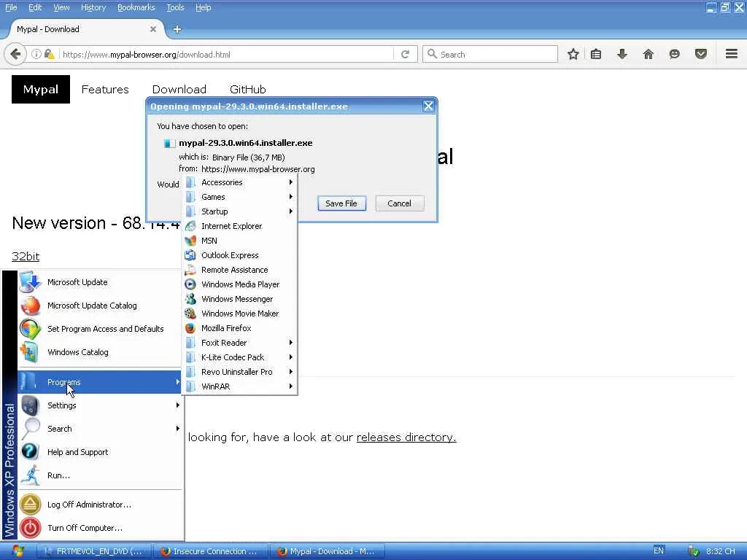Go to the Home page icon
The width and height of the screenshot is (747, 560).
pos(649,54)
